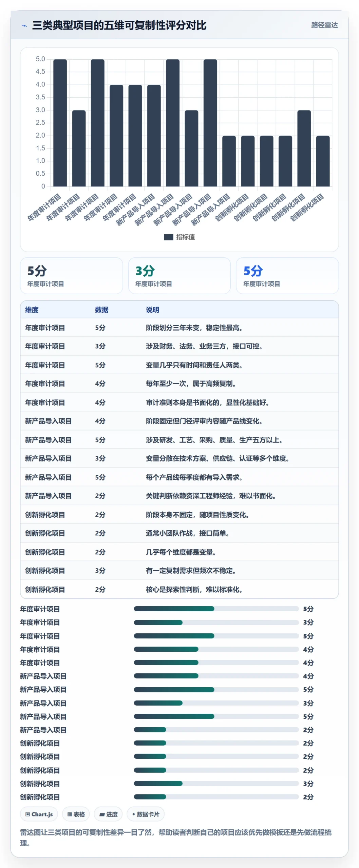
Task: Click the 数据 column header
Action: (102, 310)
